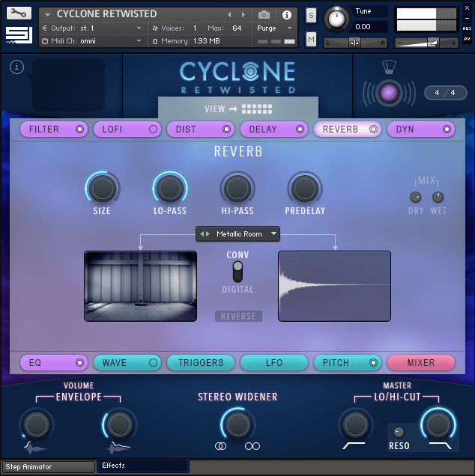475x476 pixels.
Task: Click the camera snapshot icon
Action: [x=264, y=14]
